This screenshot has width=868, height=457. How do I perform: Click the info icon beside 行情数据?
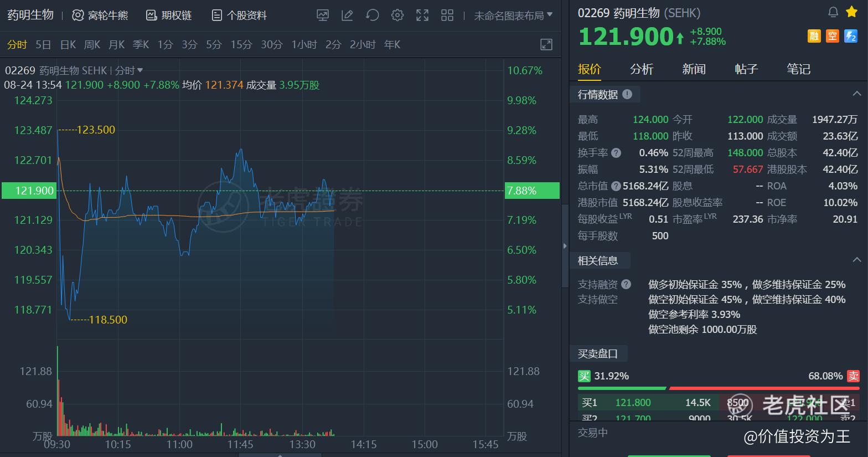pos(627,94)
